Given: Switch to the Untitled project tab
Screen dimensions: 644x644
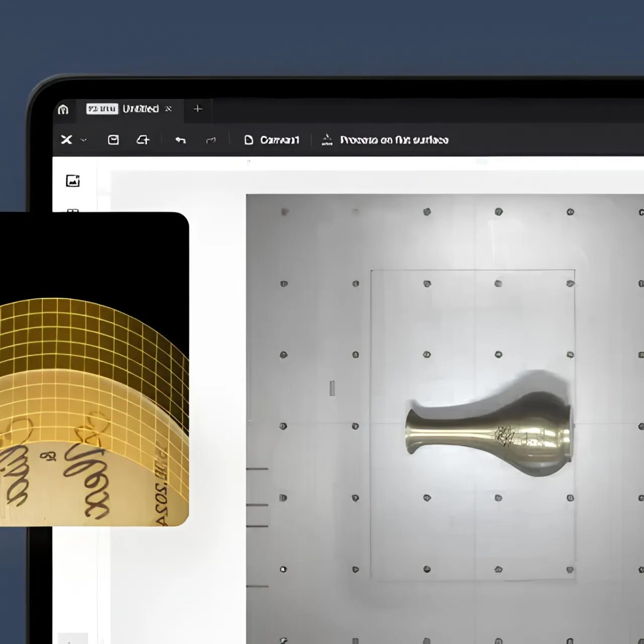Looking at the screenshot, I should [x=129, y=109].
